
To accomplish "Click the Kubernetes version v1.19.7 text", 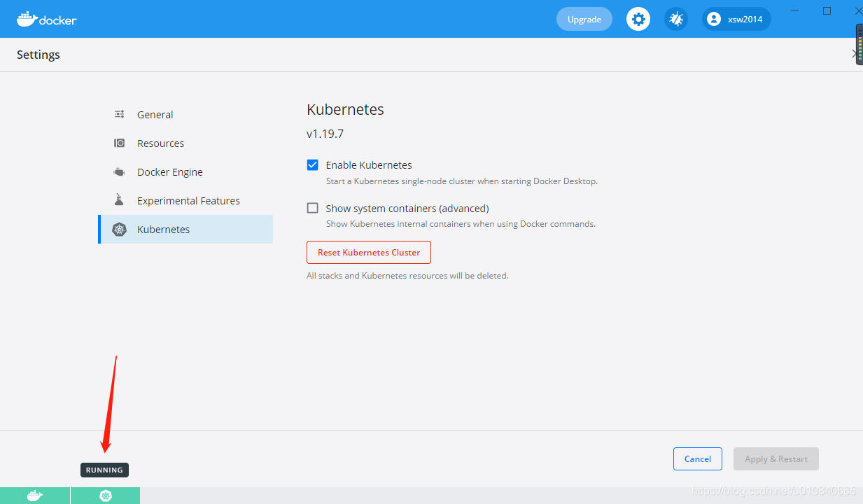I will click(325, 134).
